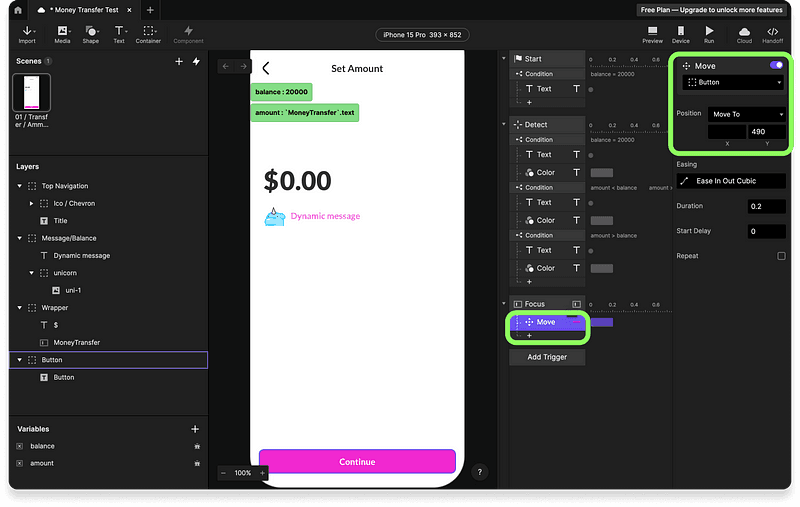Click the unicorn image on canvas
This screenshot has width=800, height=507.
click(x=274, y=217)
